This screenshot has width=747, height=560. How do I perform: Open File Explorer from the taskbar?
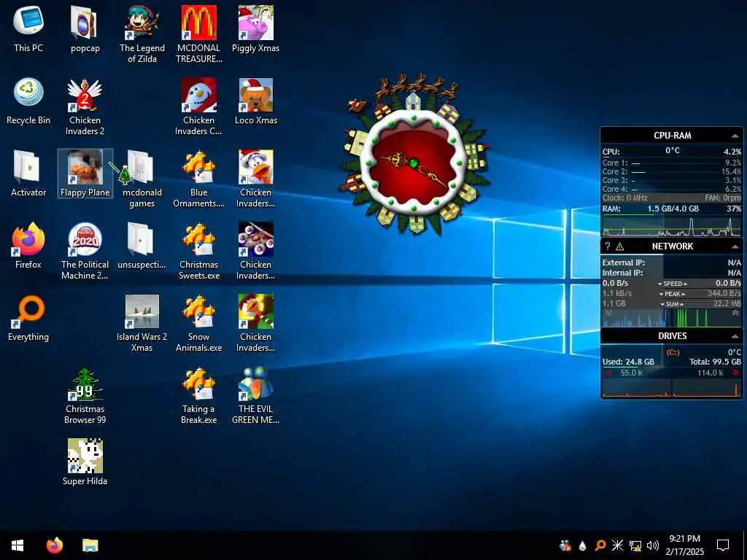[x=90, y=545]
